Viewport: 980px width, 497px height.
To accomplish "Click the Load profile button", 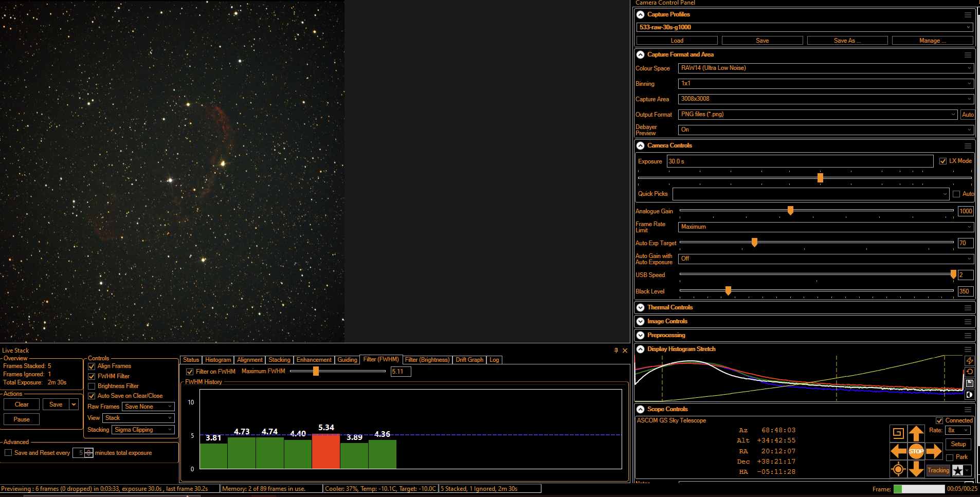I will click(677, 41).
